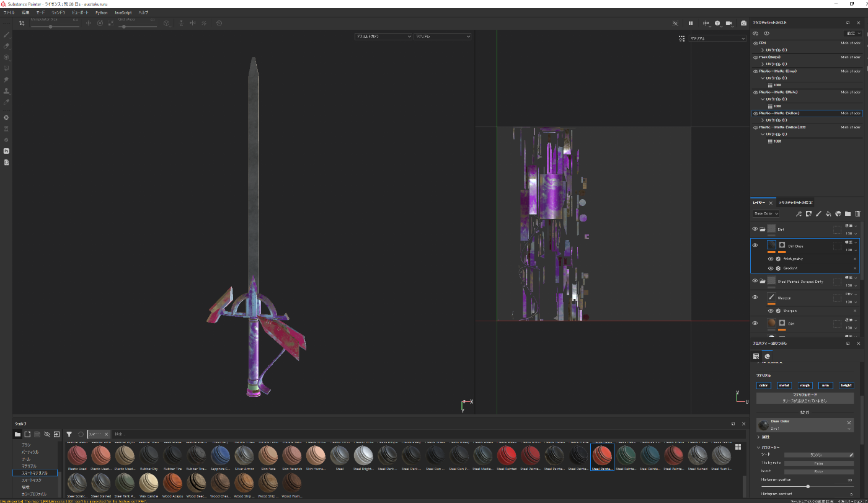Open the Python menu

coord(101,12)
